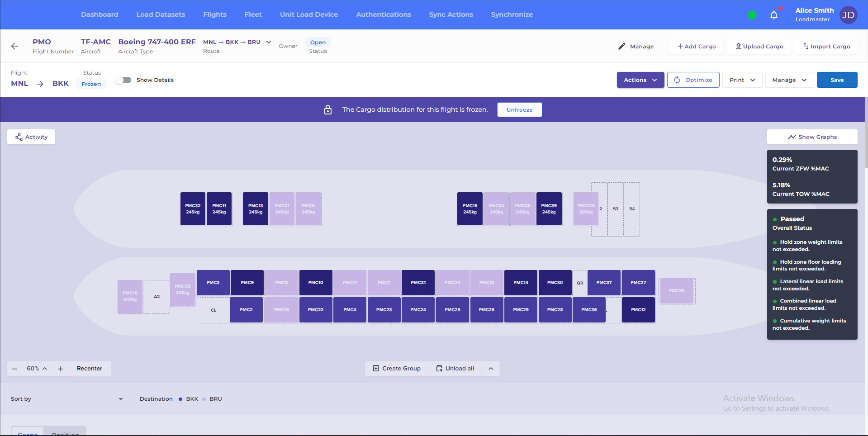Open the Activity panel
The height and width of the screenshot is (436, 868).
(31, 137)
